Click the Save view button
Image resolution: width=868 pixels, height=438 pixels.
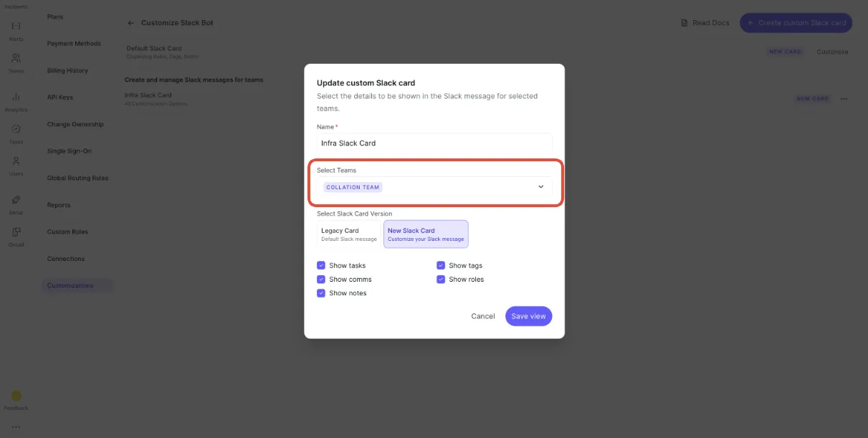tap(528, 316)
